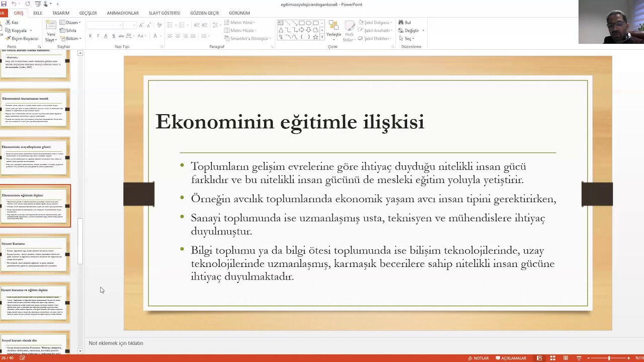Click the zoom in plus button
The height and width of the screenshot is (362, 644).
pyautogui.click(x=629, y=358)
